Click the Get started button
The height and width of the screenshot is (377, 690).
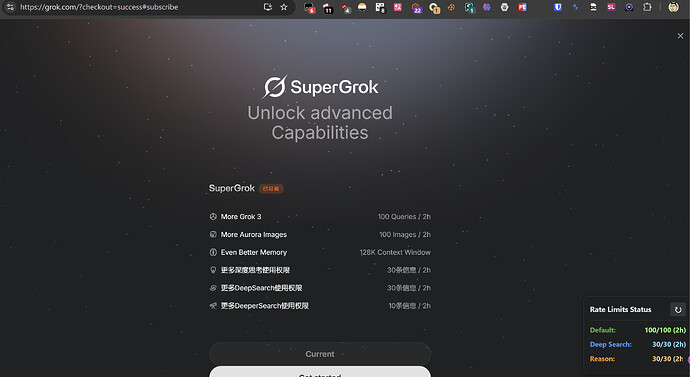pyautogui.click(x=320, y=372)
